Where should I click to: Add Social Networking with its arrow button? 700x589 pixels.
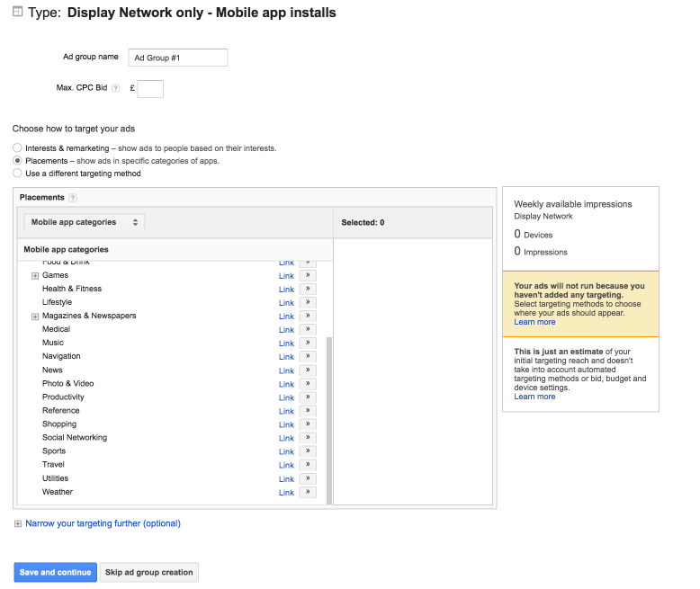point(308,438)
